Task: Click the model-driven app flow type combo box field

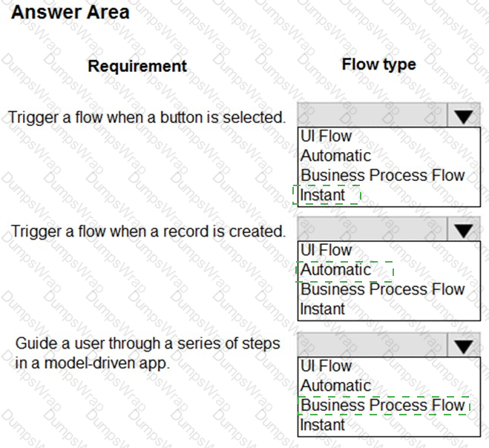Action: (x=373, y=346)
